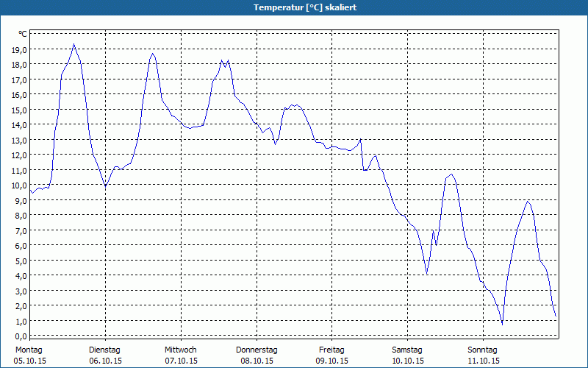588x368 pixels.
Task: Click the 18,0 value on the y-axis
Action: (x=20, y=65)
